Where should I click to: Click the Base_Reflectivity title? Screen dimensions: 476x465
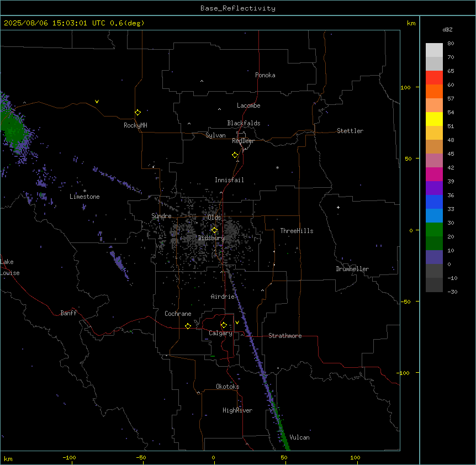[x=237, y=8]
